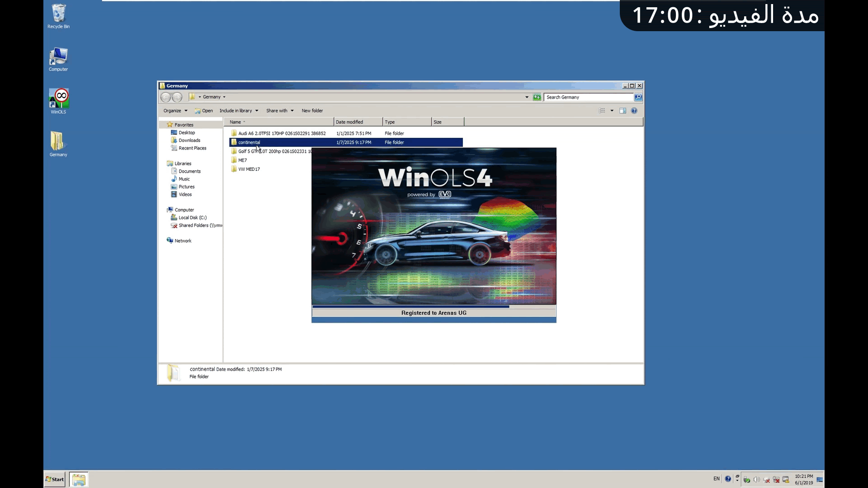Viewport: 868px width, 488px height.
Task: Select Downloads in Favorites list
Action: coord(189,141)
